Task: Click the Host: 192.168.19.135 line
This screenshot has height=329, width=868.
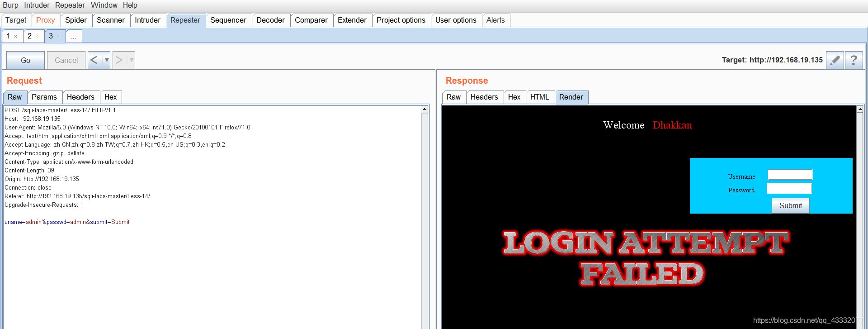Action: click(33, 119)
